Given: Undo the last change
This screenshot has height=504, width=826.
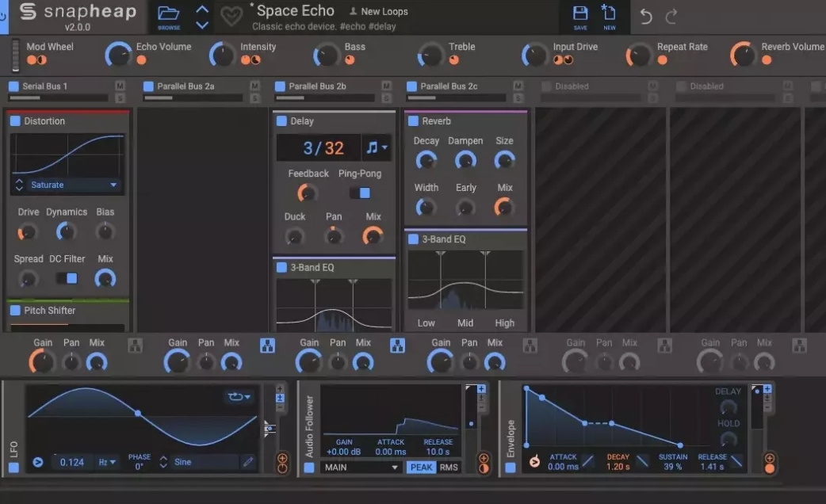Looking at the screenshot, I should [646, 17].
